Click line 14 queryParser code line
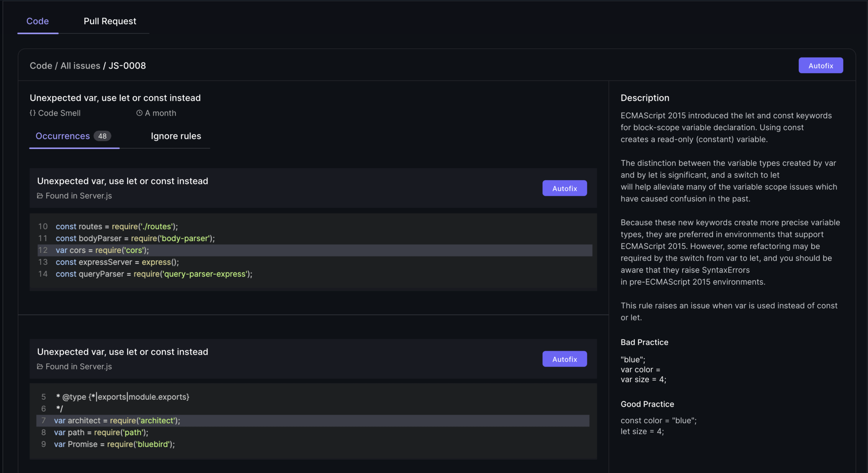Viewport: 868px width, 473px height. [154, 274]
